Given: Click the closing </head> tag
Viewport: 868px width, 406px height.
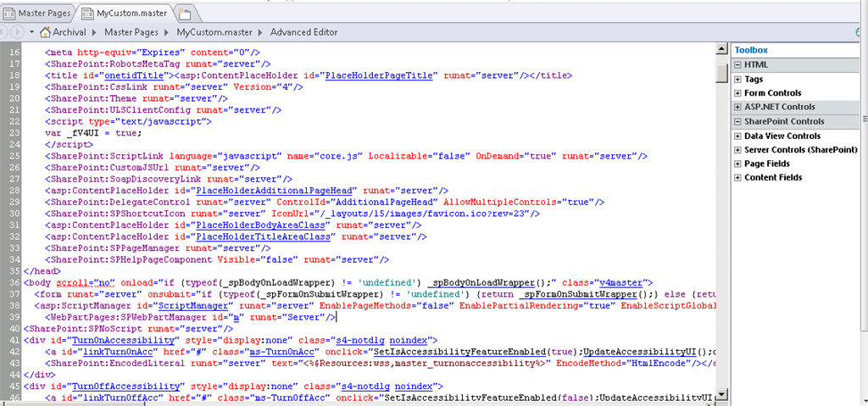Looking at the screenshot, I should (42, 271).
